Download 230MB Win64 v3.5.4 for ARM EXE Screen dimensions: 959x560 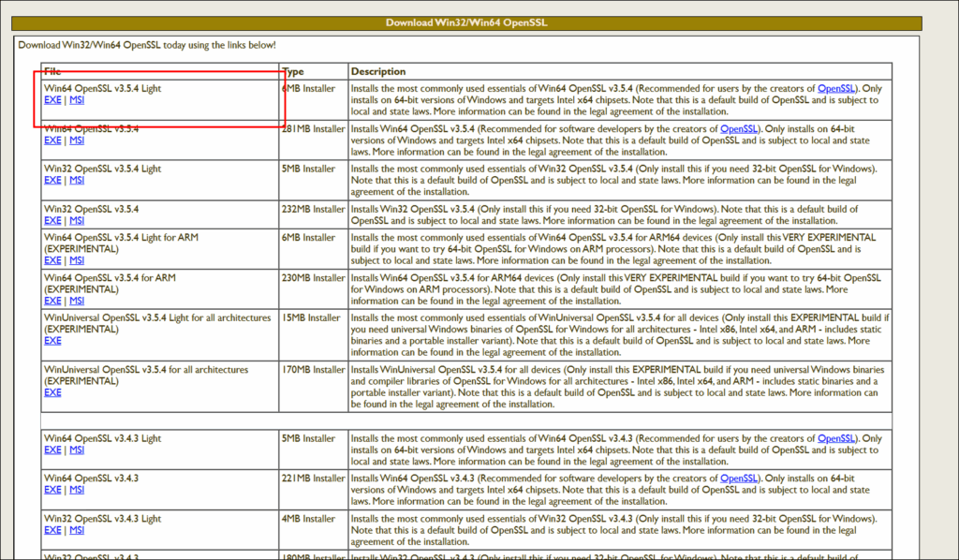coord(52,301)
